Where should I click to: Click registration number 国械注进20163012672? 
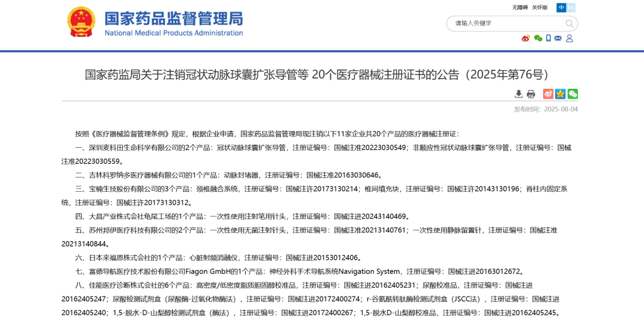point(484,272)
